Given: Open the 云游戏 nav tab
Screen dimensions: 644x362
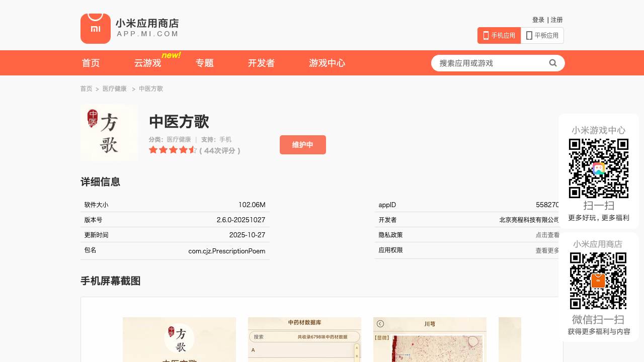Looking at the screenshot, I should tap(147, 63).
